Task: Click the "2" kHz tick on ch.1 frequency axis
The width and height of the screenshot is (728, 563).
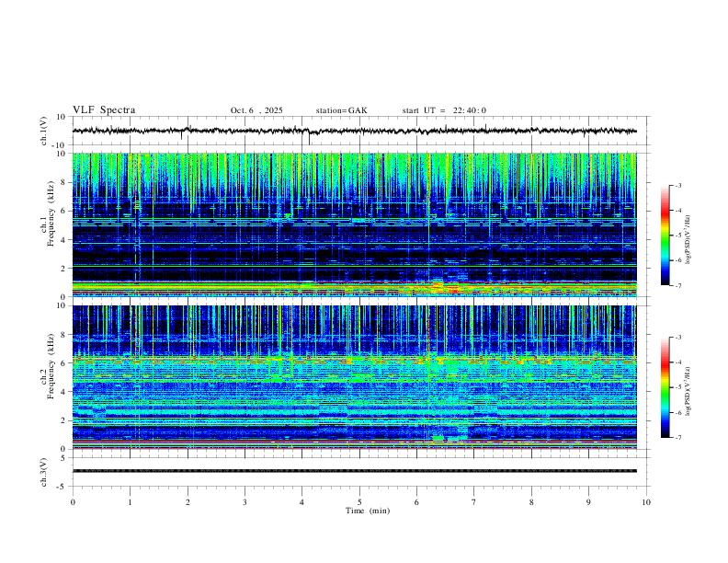Action: [63, 268]
